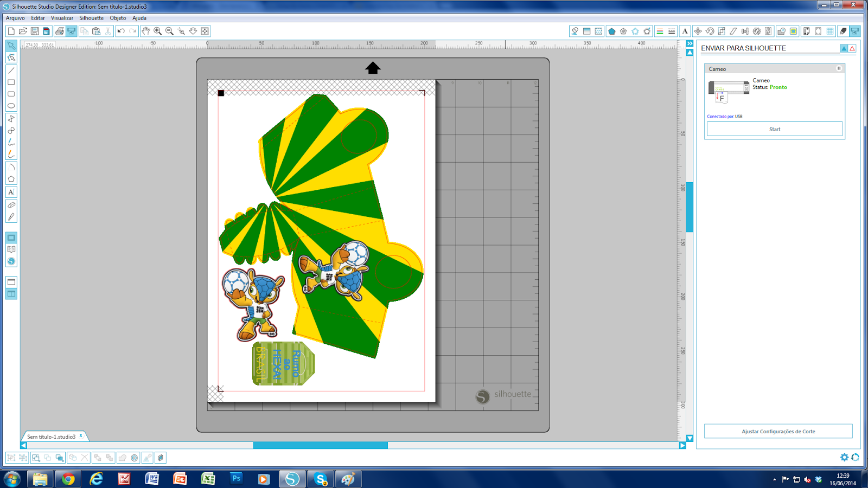Open the Objeto menu
This screenshot has height=488, width=868.
[118, 18]
